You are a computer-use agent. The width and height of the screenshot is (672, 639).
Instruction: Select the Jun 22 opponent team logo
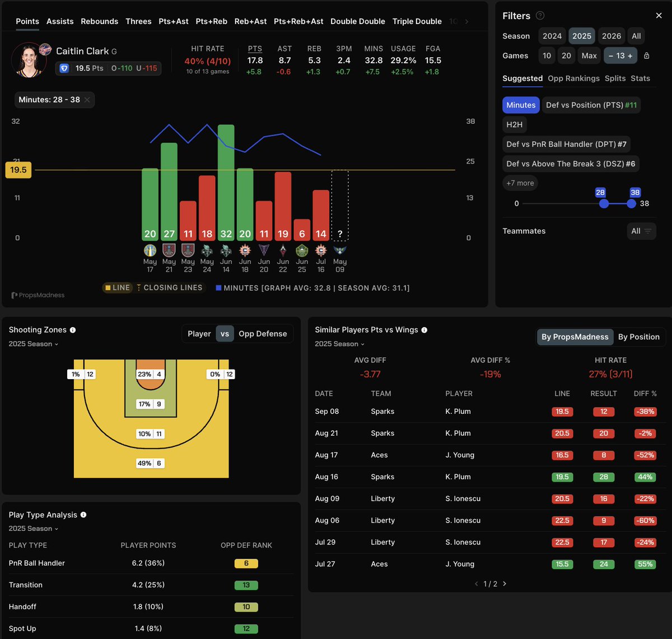click(283, 250)
